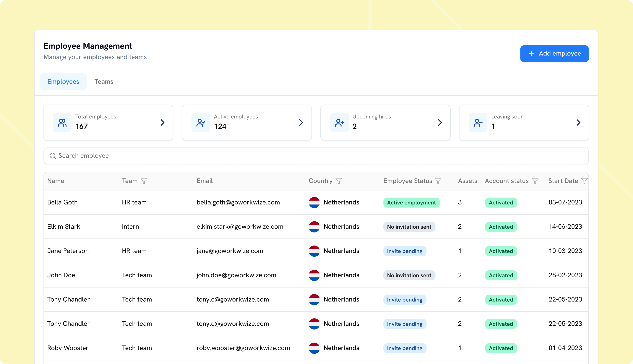Open the Account status filter icon
The height and width of the screenshot is (364, 633).
[x=535, y=181]
